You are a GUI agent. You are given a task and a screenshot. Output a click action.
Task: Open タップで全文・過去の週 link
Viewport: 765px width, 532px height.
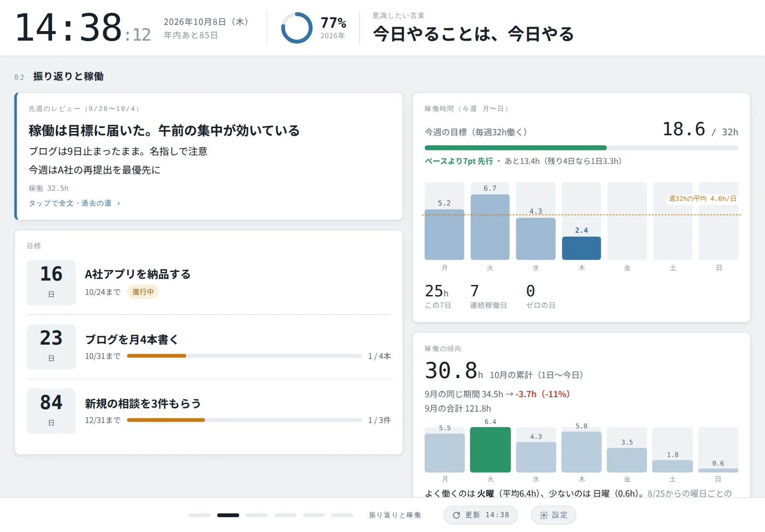(75, 203)
